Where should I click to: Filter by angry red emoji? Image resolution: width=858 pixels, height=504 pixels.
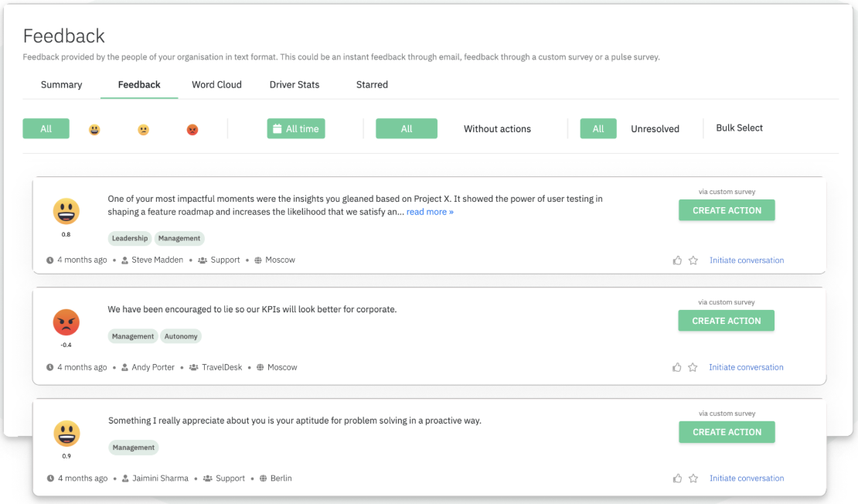[192, 130]
